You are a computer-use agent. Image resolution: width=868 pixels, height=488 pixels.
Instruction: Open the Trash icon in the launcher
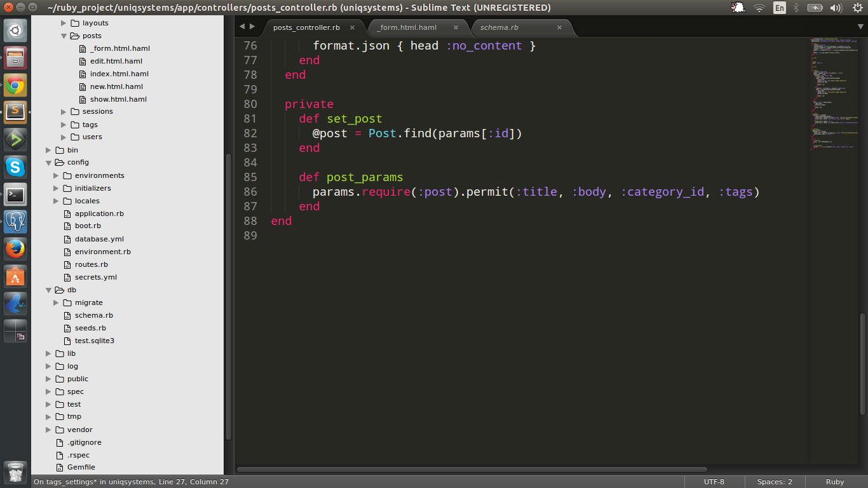coord(15,473)
